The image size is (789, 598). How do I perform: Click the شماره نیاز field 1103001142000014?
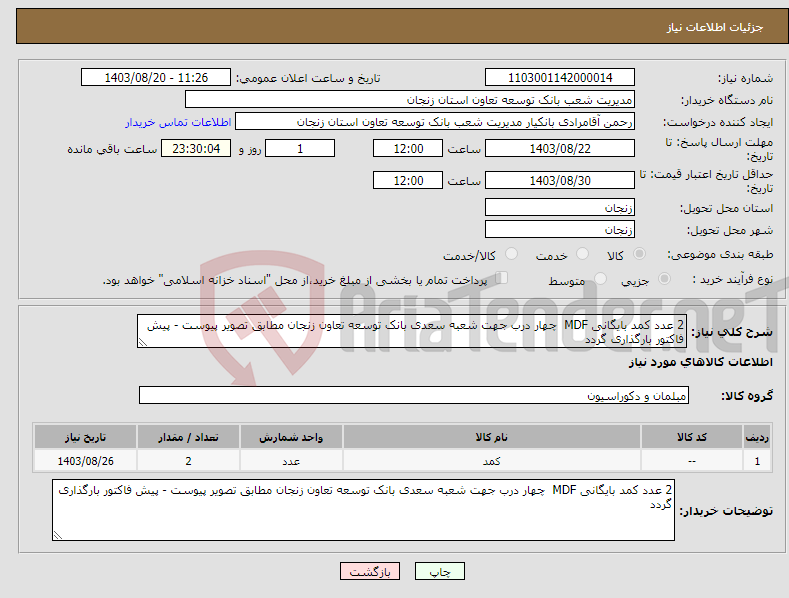pos(560,78)
